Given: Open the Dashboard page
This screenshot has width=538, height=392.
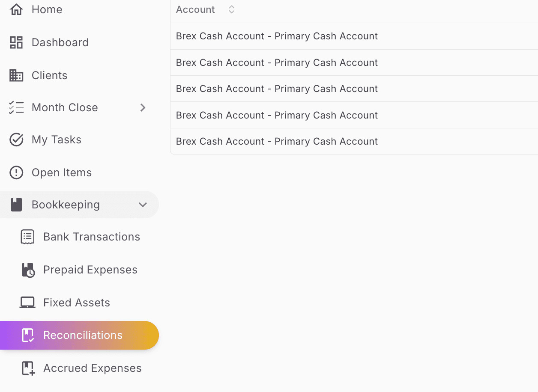Looking at the screenshot, I should (x=60, y=42).
